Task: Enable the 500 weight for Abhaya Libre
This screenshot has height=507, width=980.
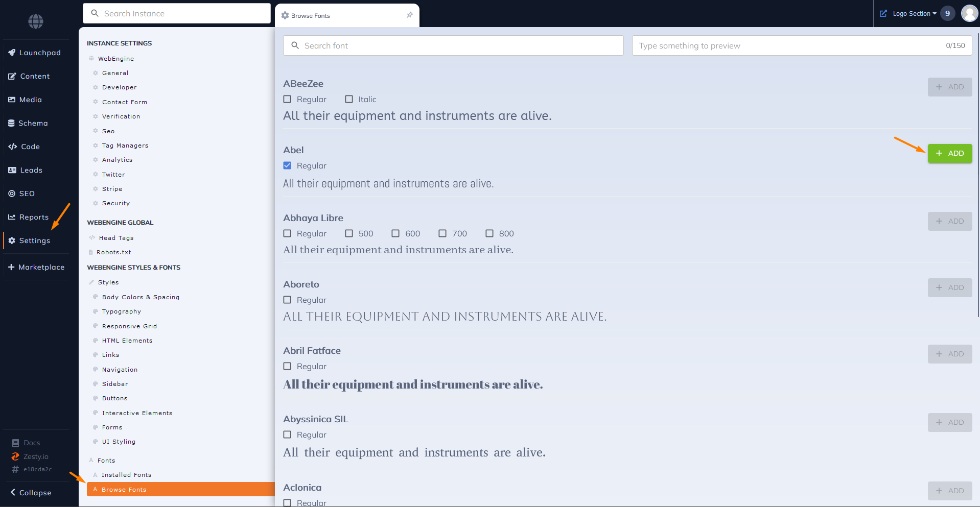Action: 349,233
